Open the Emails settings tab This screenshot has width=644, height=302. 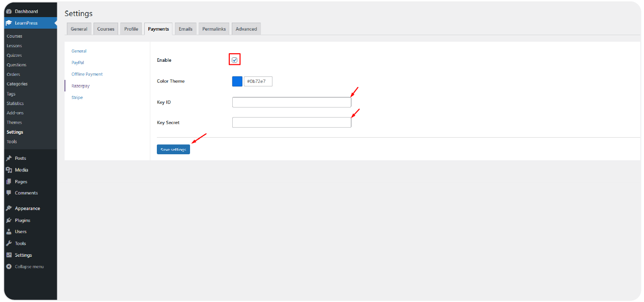click(186, 29)
